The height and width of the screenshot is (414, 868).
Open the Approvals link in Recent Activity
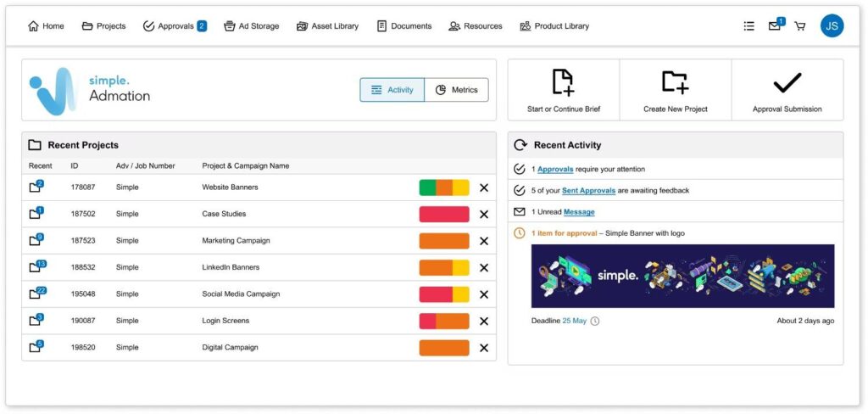555,170
